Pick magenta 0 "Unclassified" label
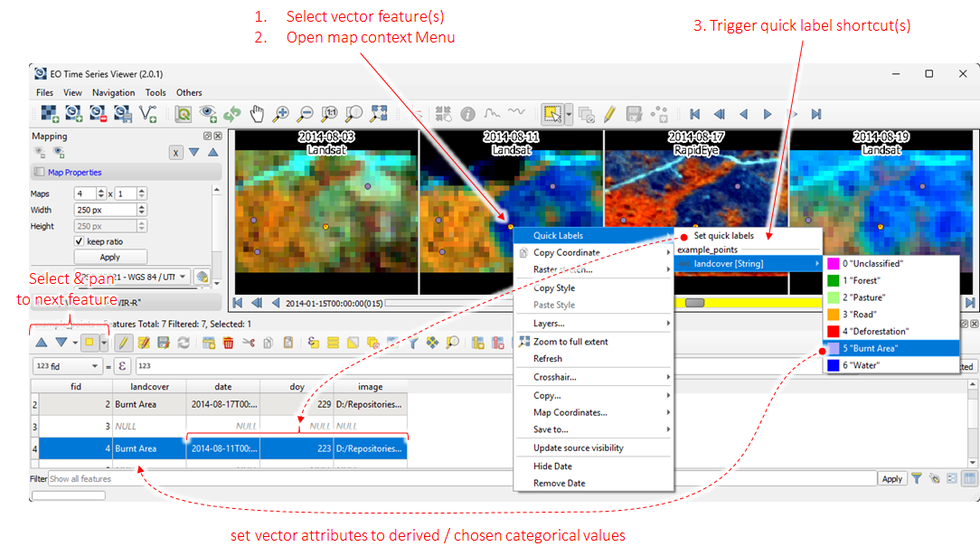The image size is (980, 556). click(891, 264)
